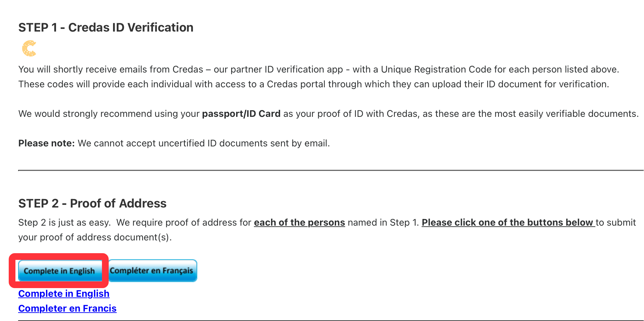Click underlined text 'each of the persons'
Viewport: 644px width, 321px height.
pos(300,222)
